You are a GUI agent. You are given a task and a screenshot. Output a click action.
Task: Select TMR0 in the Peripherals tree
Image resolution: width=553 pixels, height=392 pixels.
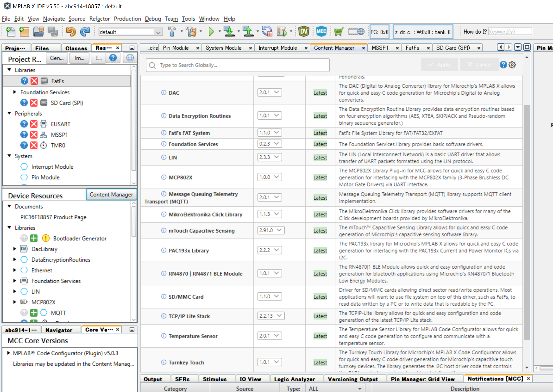(x=58, y=145)
